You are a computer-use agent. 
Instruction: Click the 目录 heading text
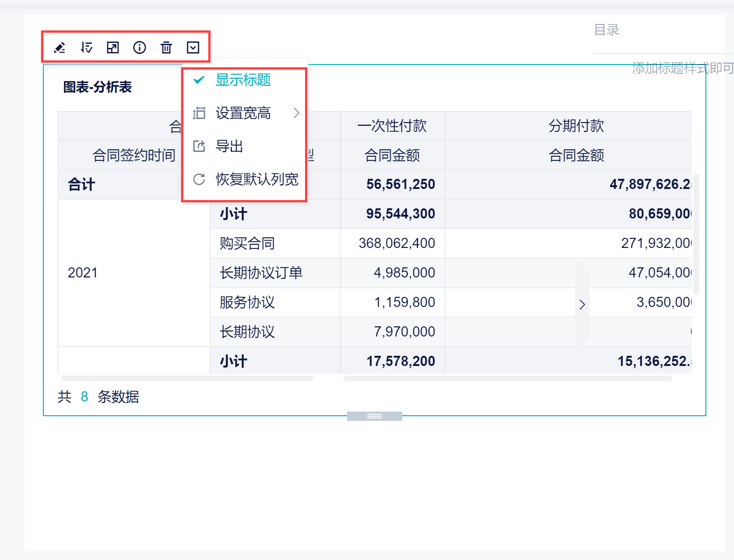click(x=606, y=30)
